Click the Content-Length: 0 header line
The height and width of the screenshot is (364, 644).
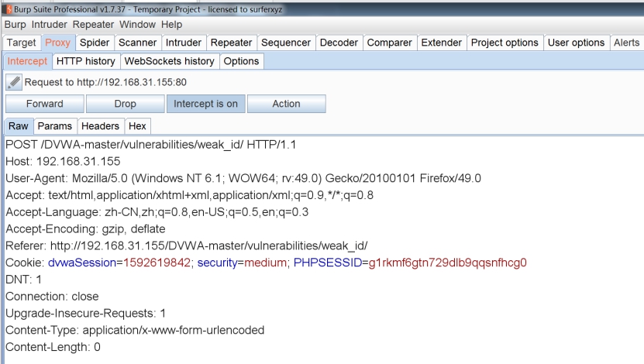pyautogui.click(x=53, y=347)
